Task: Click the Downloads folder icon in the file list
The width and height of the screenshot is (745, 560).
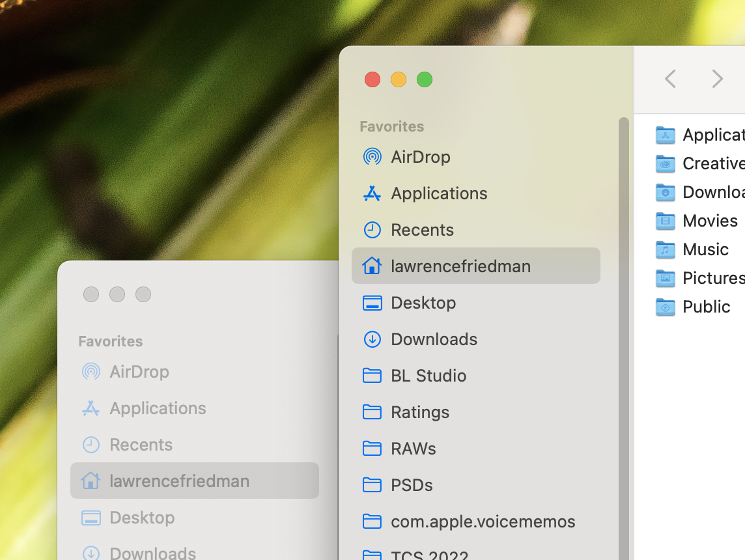Action: click(x=665, y=192)
